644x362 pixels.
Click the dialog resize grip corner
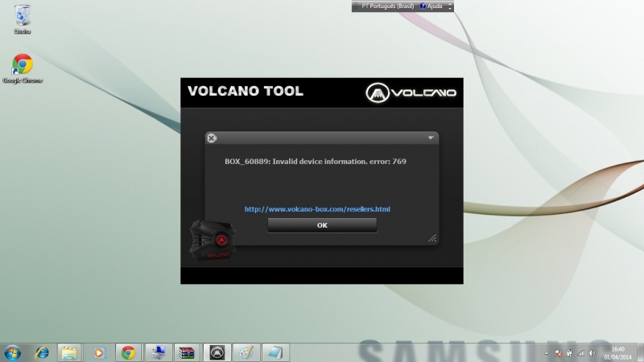(x=432, y=238)
